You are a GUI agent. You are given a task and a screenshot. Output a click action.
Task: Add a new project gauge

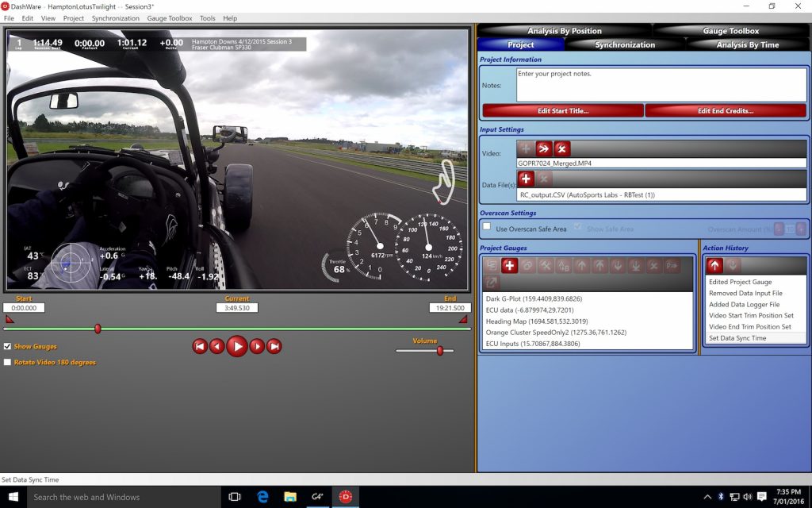pyautogui.click(x=508, y=265)
